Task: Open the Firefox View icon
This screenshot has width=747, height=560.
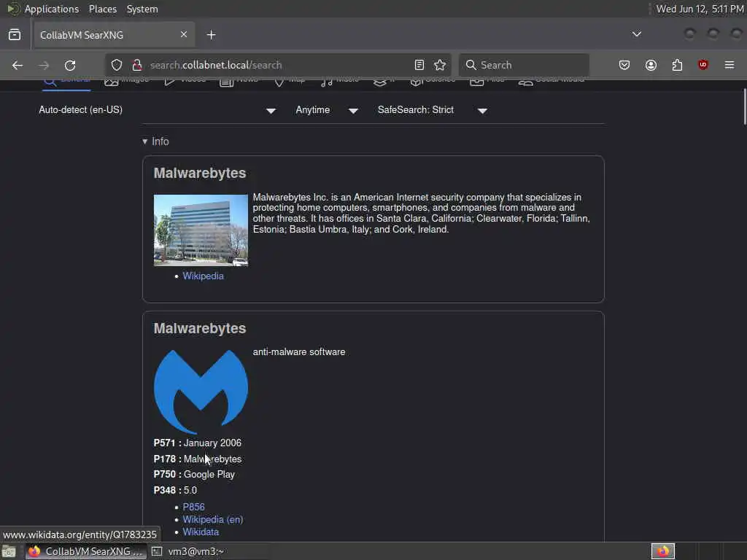Action: pos(15,35)
